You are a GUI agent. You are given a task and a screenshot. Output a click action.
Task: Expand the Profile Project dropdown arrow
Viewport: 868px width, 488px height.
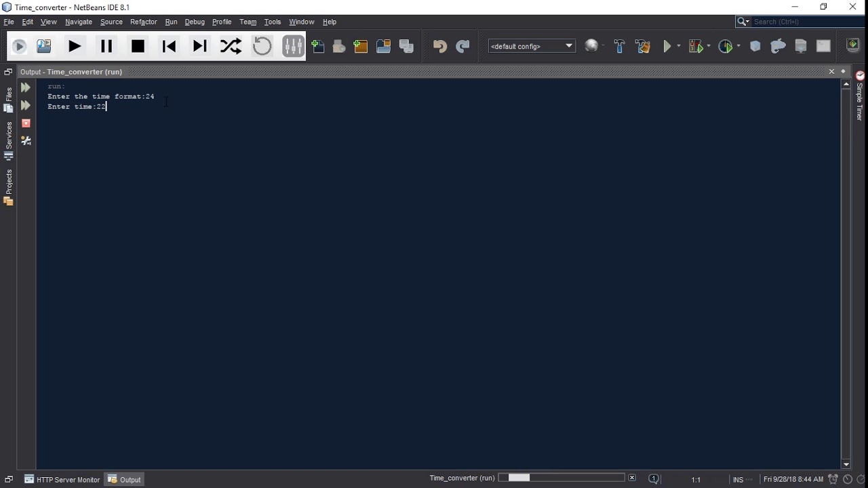click(738, 46)
